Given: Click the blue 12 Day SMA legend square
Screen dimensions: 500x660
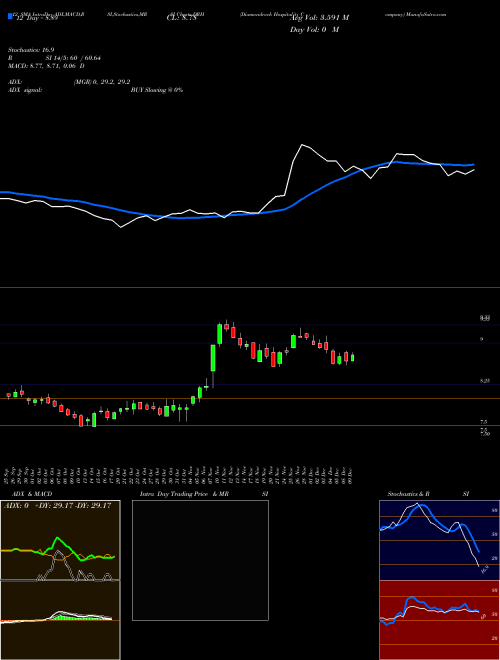Looking at the screenshot, I should [x=10, y=17].
